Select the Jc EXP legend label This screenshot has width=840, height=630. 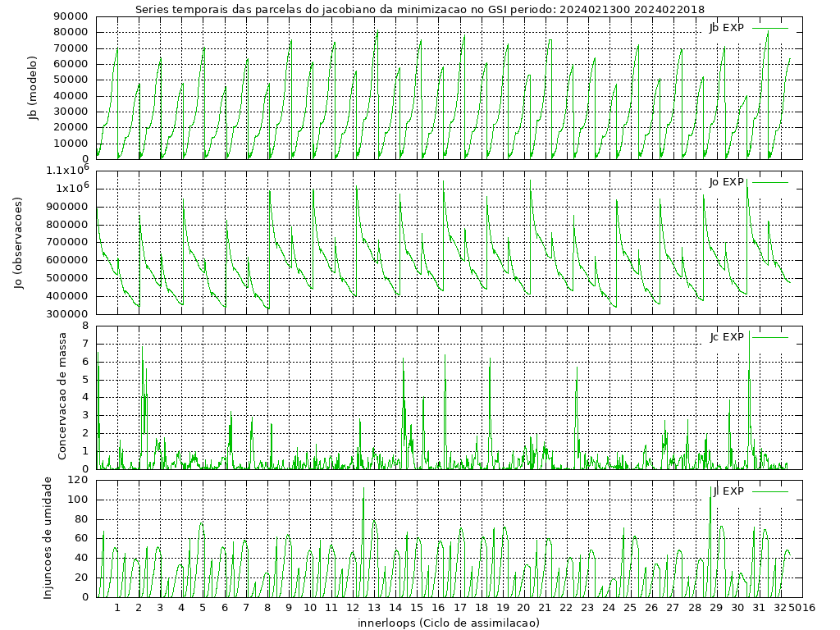pos(726,337)
